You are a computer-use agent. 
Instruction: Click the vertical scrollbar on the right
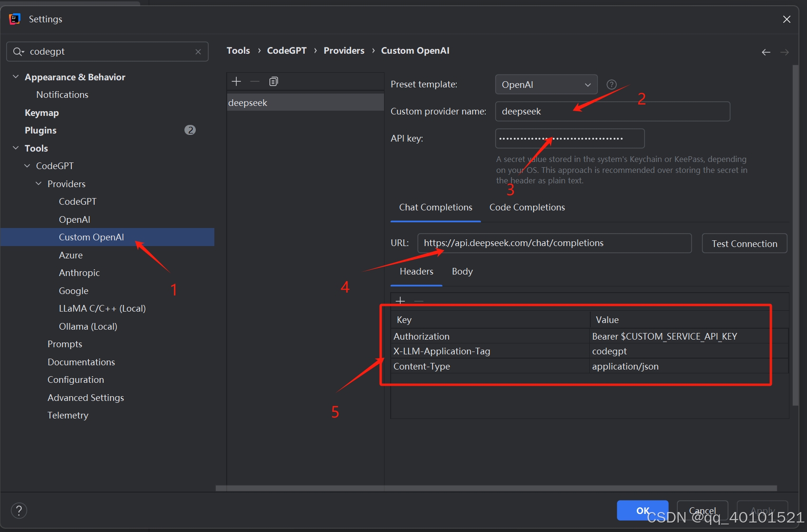point(795,235)
